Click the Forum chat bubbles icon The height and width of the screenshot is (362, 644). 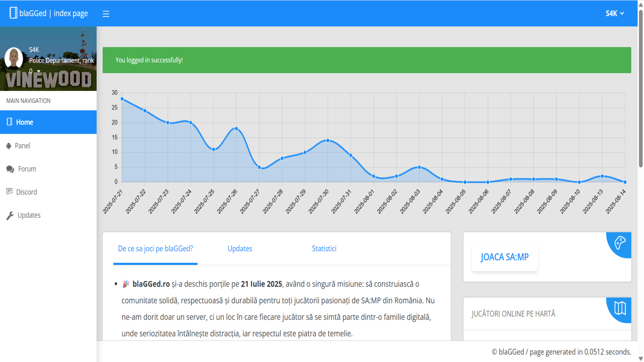[x=10, y=169]
